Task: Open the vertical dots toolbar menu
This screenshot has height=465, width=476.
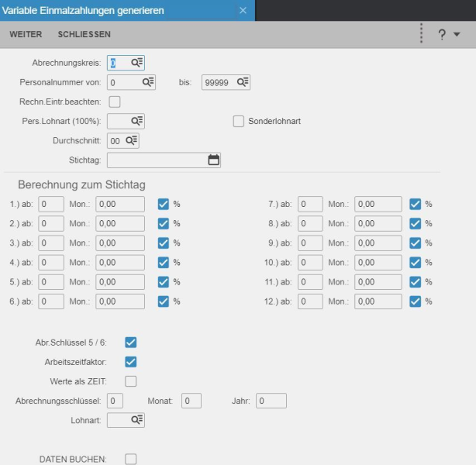Action: [x=421, y=33]
